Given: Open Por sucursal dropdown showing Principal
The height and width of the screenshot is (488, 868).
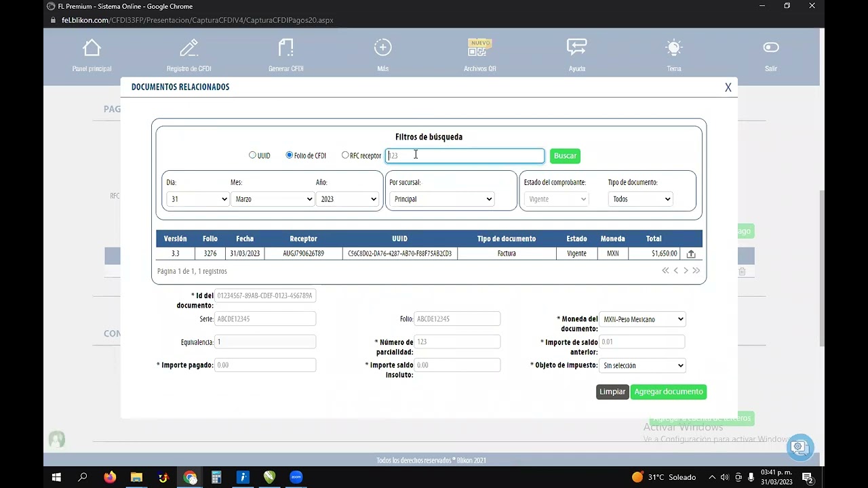Looking at the screenshot, I should pyautogui.click(x=441, y=199).
